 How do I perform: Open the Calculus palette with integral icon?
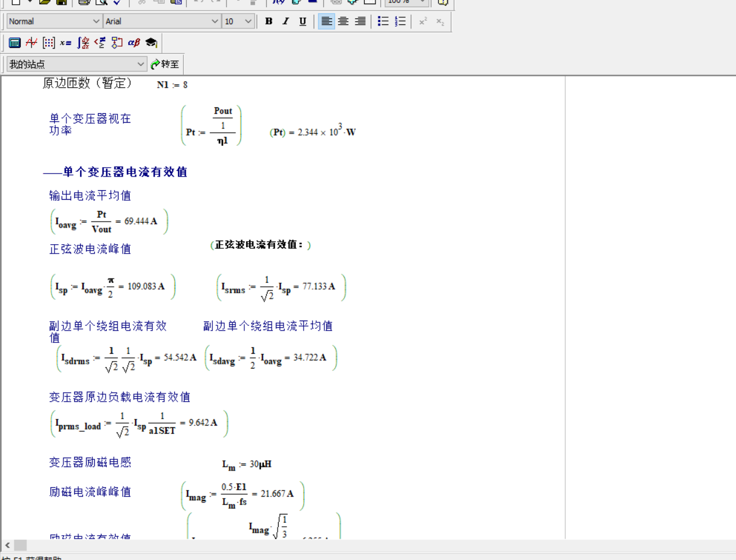tap(83, 43)
